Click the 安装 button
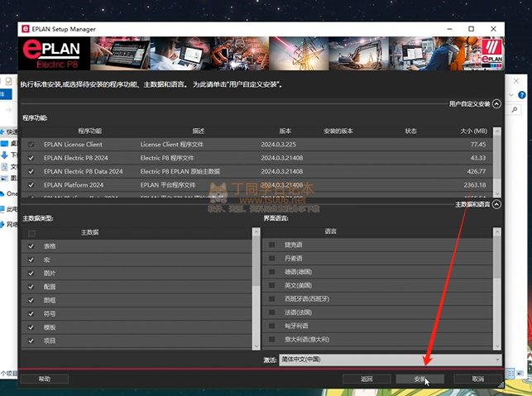The height and width of the screenshot is (396, 532). (421, 379)
